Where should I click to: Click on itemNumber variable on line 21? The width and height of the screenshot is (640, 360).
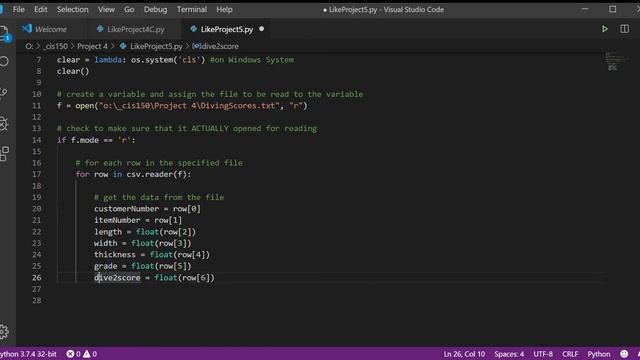117,220
